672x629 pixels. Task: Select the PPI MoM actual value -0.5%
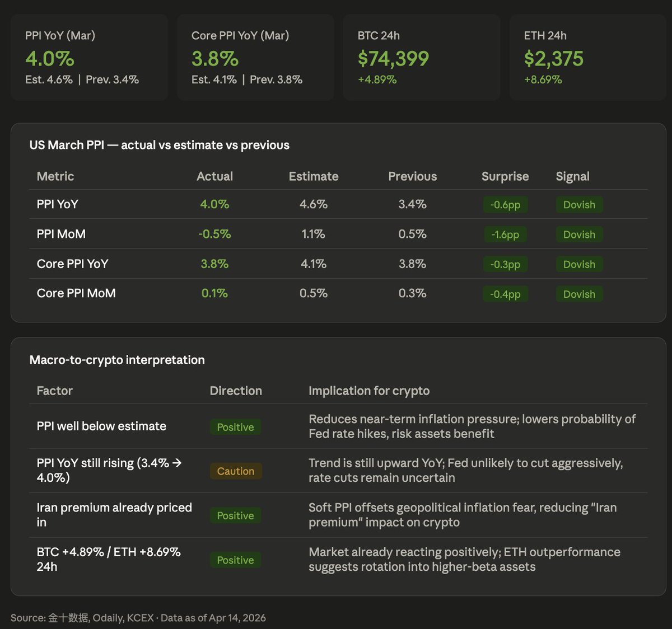click(214, 234)
